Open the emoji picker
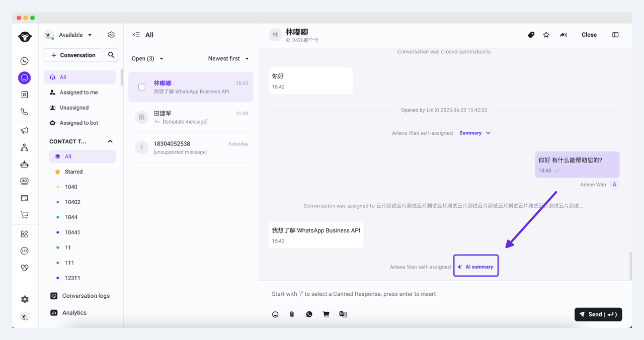Screen dimensions: 644x340 [275, 314]
